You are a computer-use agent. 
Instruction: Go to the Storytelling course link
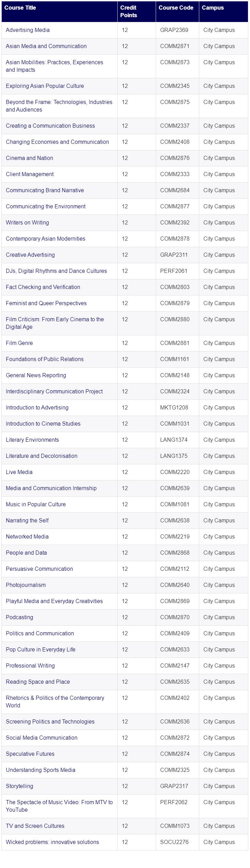point(20,786)
